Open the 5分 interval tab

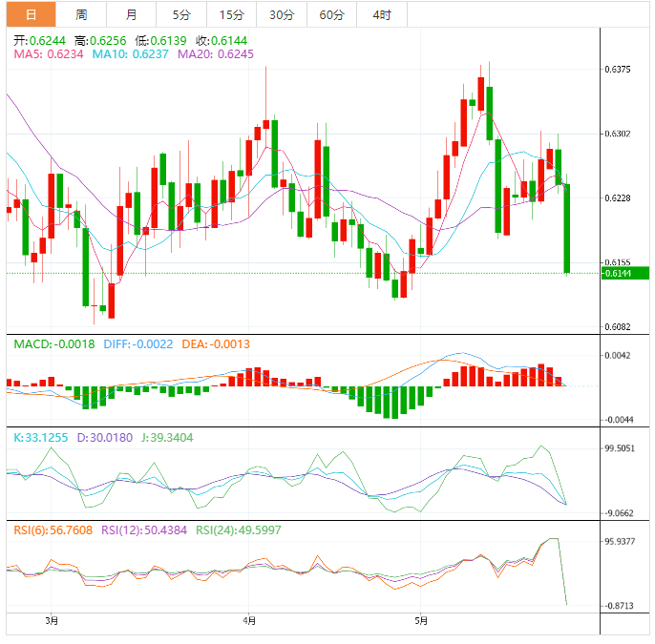point(180,14)
